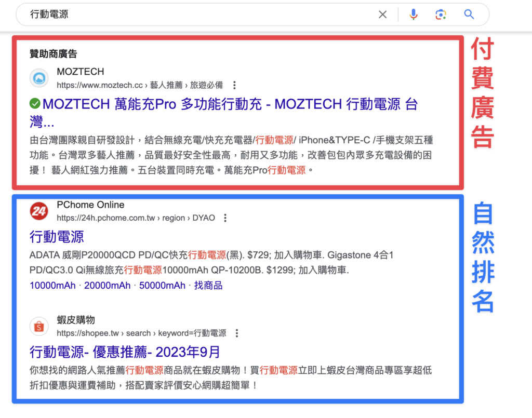Open the 10000mAh sitelink
This screenshot has width=532, height=418.
coord(52,286)
